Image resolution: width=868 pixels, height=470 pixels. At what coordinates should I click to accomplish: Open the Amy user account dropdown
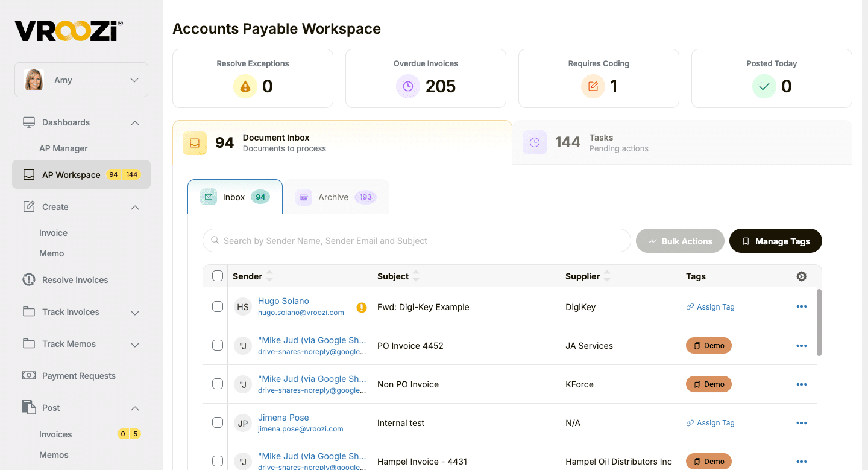click(x=81, y=80)
